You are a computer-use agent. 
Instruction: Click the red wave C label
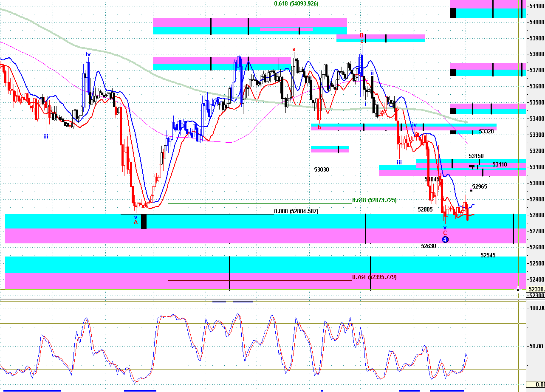coord(445,233)
